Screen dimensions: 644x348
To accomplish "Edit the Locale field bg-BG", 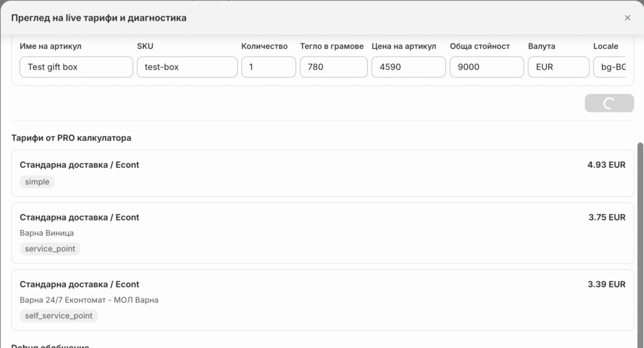I will point(609,67).
